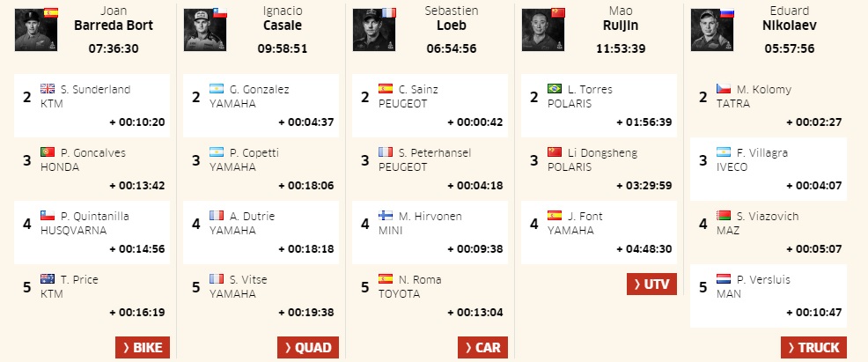Screen dimensions: 868x362
Task: Open the CAR category results
Action: 479,347
